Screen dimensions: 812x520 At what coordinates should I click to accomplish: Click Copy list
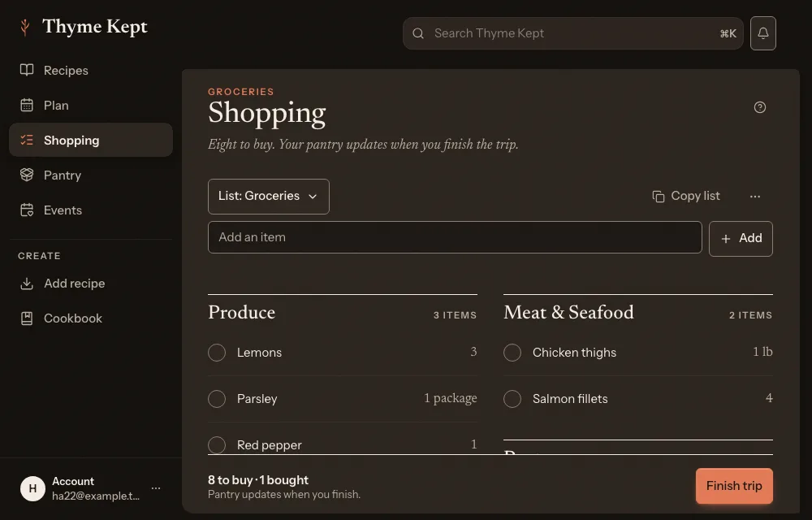(x=685, y=197)
